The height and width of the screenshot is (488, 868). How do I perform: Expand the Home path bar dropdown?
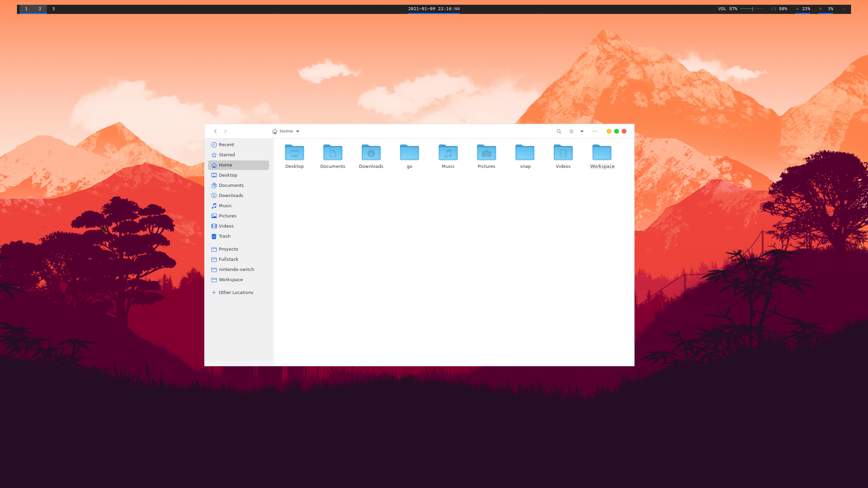coord(297,131)
